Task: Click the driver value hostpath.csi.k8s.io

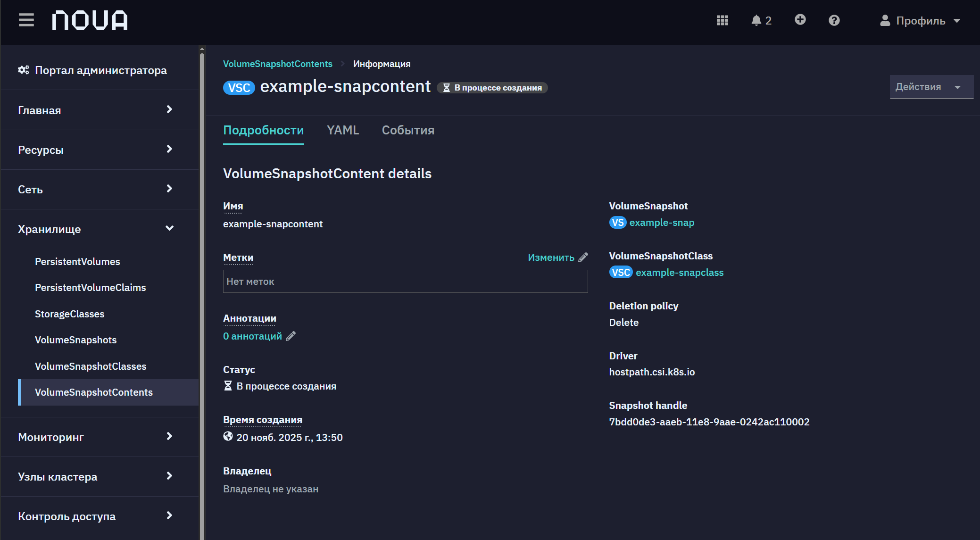Action: point(652,372)
